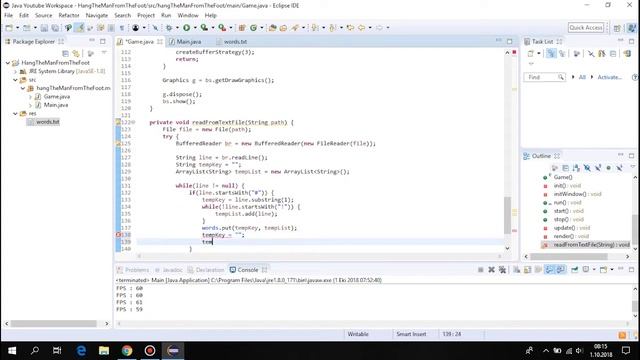The height and width of the screenshot is (360, 640).
Task: Expand the Main.java tree node
Action: coord(30,105)
